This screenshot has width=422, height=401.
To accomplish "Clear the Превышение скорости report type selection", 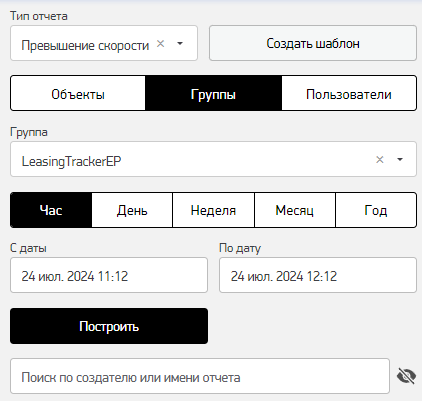I will (161, 44).
